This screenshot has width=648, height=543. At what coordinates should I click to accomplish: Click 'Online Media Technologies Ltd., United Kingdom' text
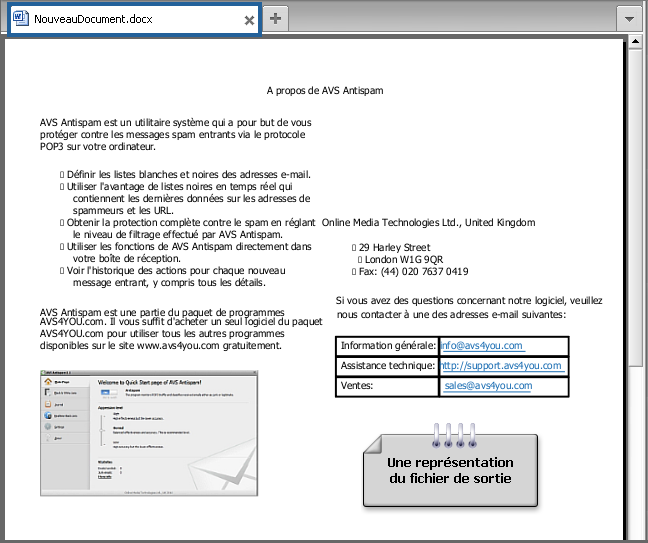(429, 223)
